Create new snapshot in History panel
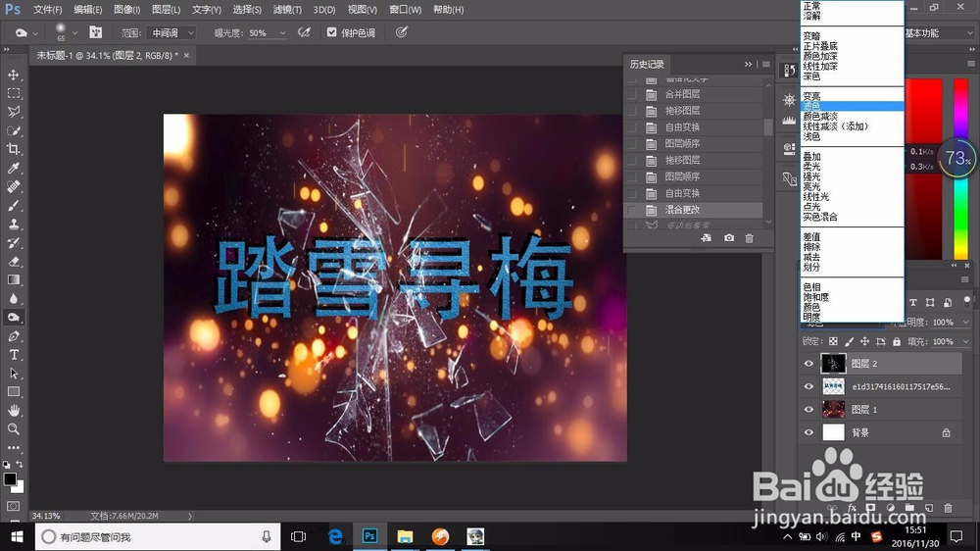This screenshot has height=551, width=980. [x=729, y=238]
